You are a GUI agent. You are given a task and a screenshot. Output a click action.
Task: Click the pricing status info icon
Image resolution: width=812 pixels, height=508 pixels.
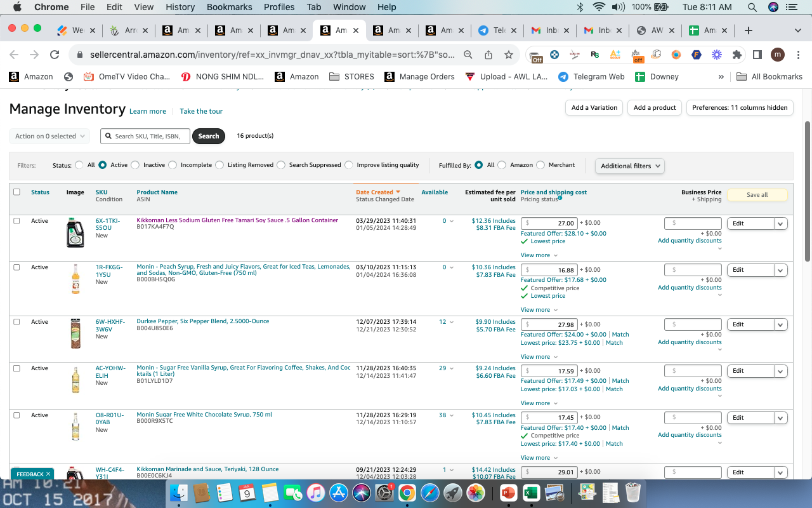pos(560,198)
